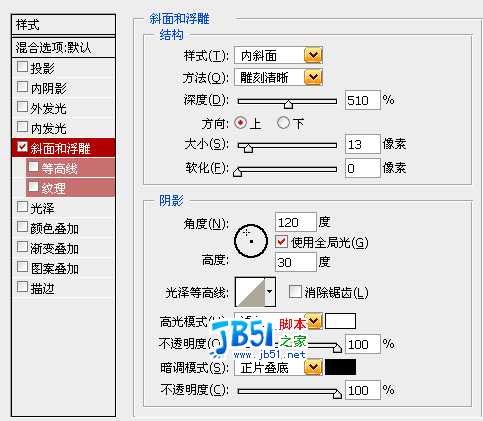
Task: Enable the 描边 checkbox
Action: 22,287
